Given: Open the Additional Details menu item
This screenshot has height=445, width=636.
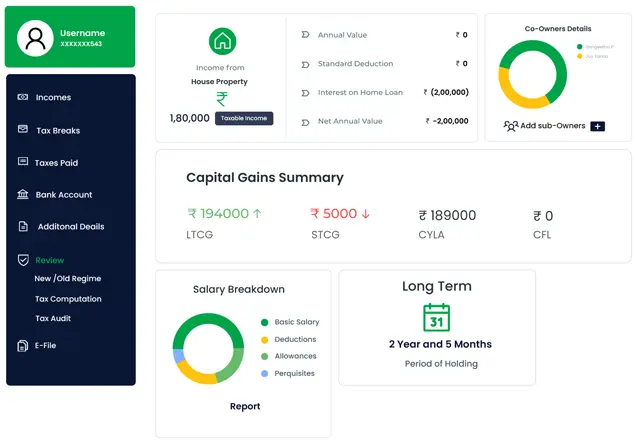Looking at the screenshot, I should 70,227.
